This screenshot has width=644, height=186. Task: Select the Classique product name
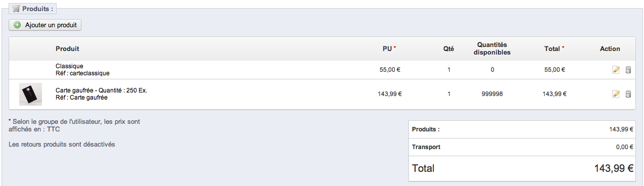click(69, 66)
